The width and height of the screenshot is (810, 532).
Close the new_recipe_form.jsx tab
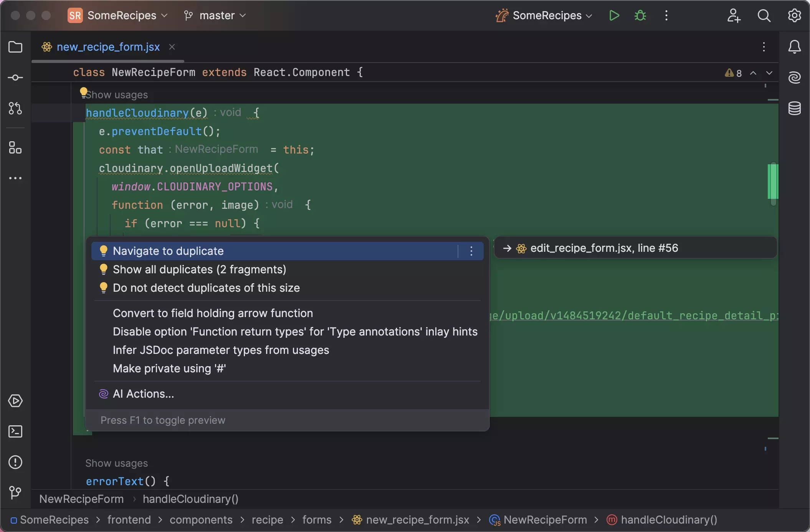[x=172, y=47]
